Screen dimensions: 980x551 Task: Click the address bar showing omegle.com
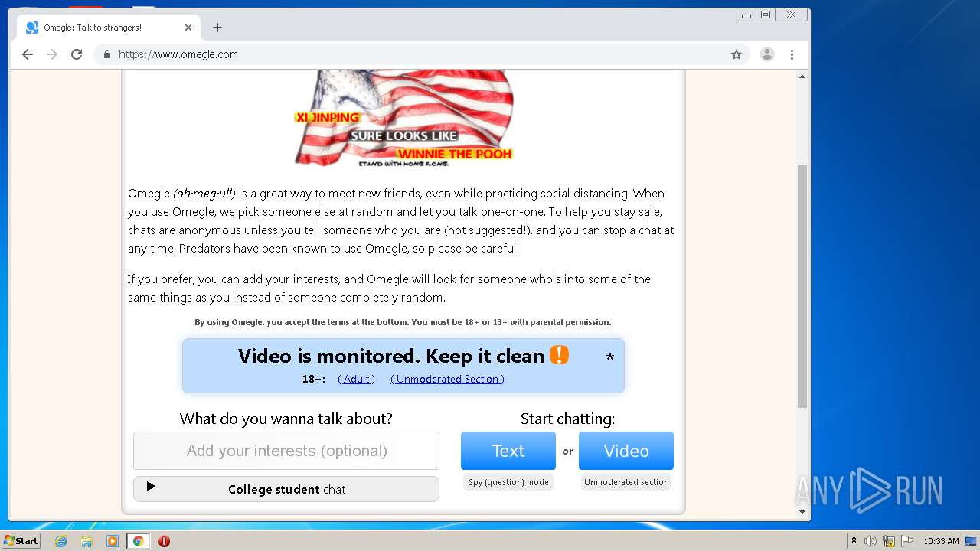(x=421, y=54)
